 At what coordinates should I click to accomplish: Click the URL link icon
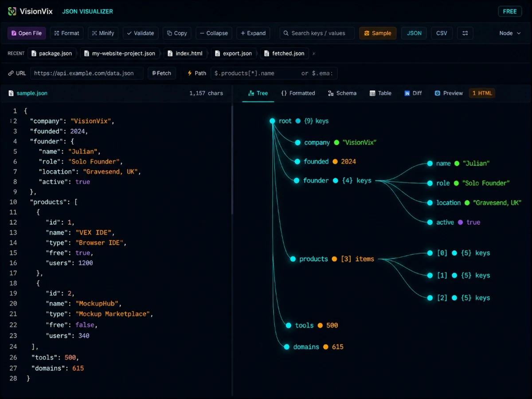[x=11, y=73]
